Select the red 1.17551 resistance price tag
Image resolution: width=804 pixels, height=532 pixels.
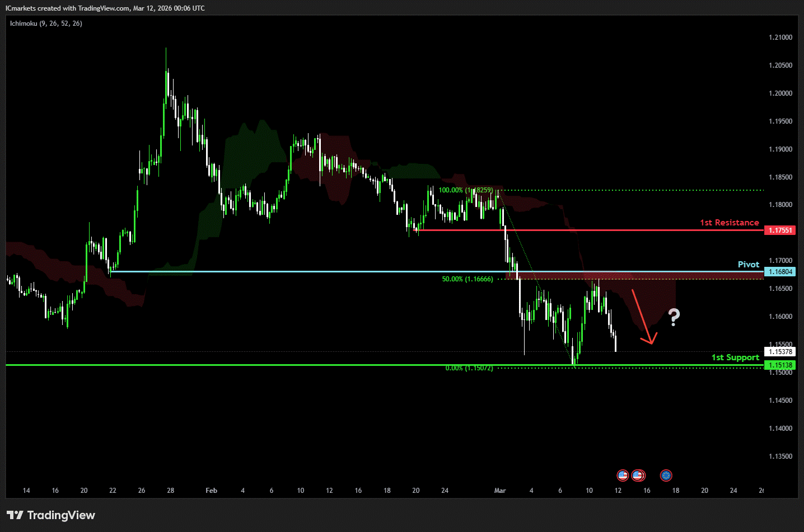780,230
